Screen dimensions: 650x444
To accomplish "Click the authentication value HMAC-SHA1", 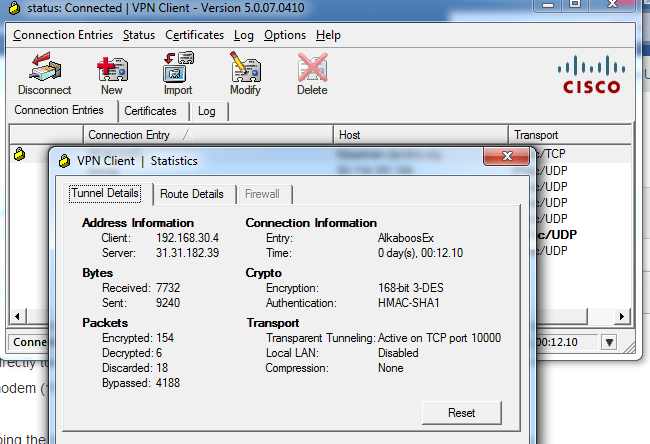I will pos(408,303).
